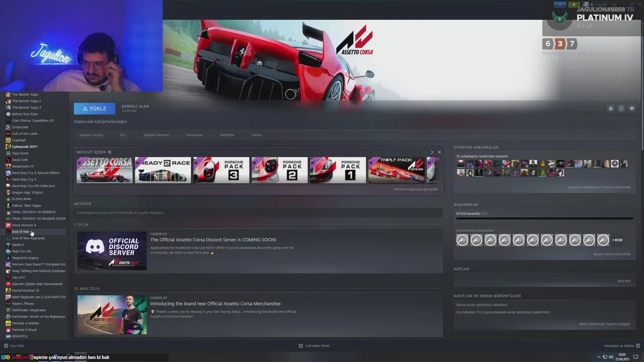Image resolution: width=644 pixels, height=362 pixels.
Task: Click the taskbar network icon
Action: (x=604, y=357)
